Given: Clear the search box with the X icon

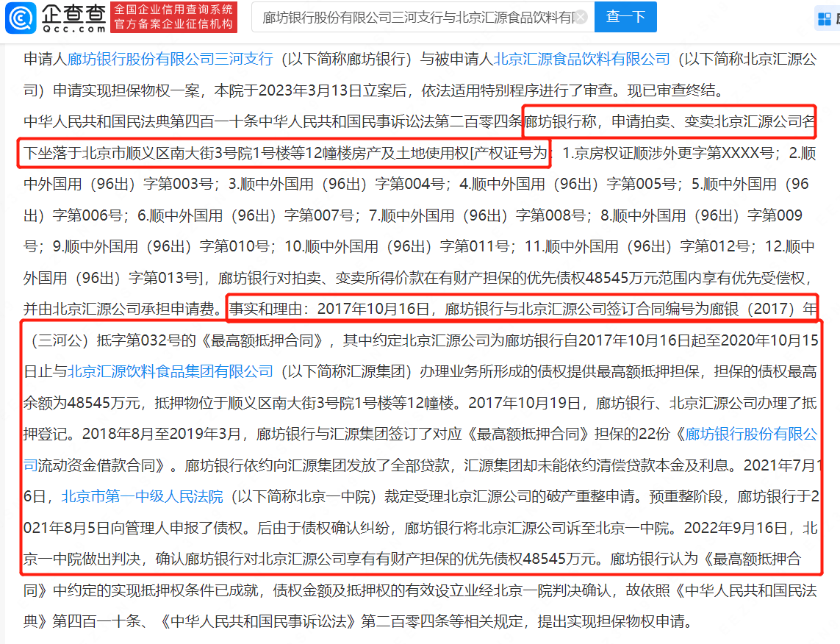Looking at the screenshot, I should pyautogui.click(x=580, y=18).
